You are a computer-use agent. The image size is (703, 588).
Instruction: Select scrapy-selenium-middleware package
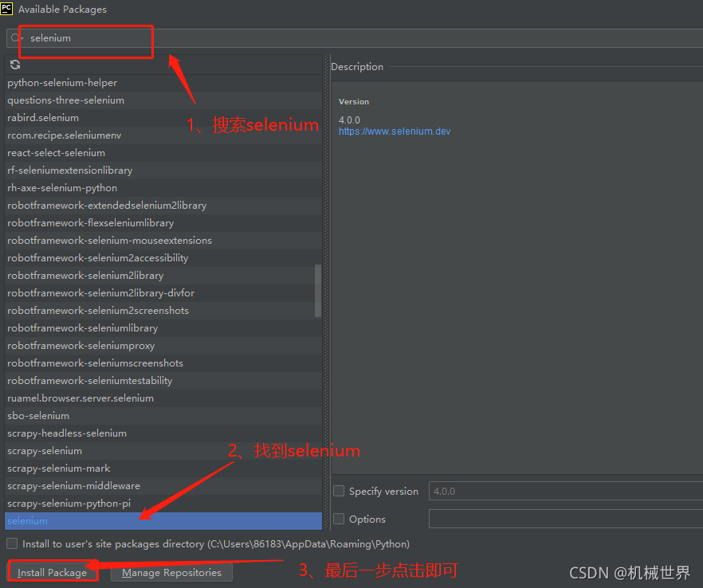(163, 485)
